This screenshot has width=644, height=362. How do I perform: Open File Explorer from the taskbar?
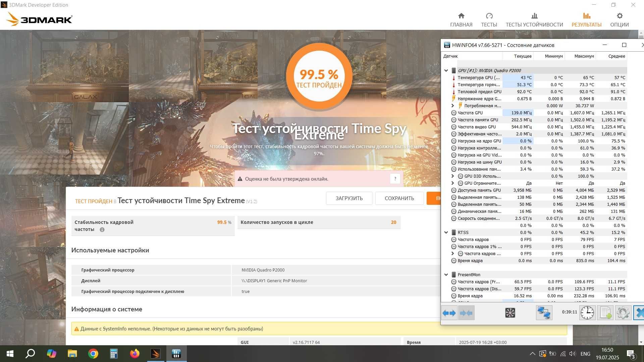pyautogui.click(x=72, y=354)
